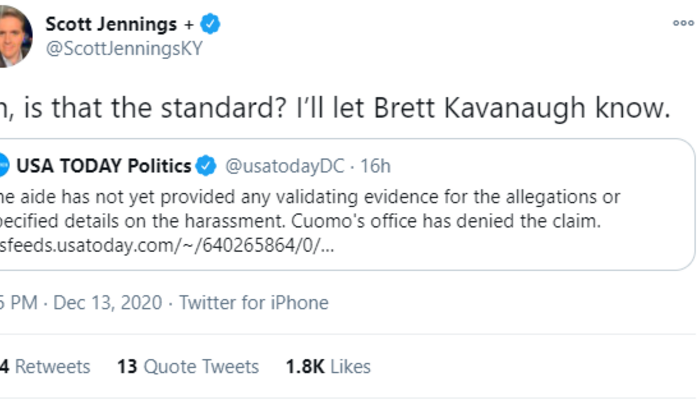Open Scott Jennings profile photo
Viewport: 700px width, 400px height.
[14, 36]
